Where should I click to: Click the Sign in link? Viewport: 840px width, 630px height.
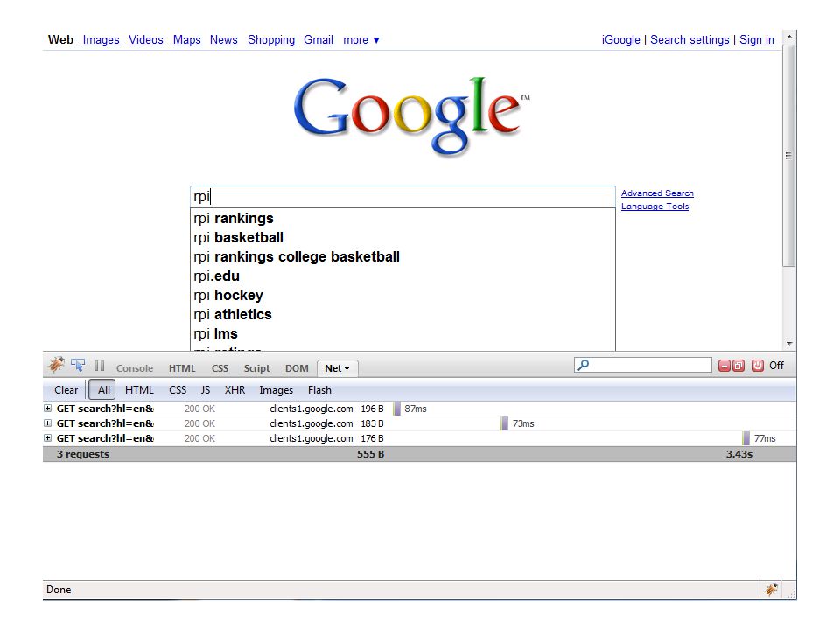[756, 40]
